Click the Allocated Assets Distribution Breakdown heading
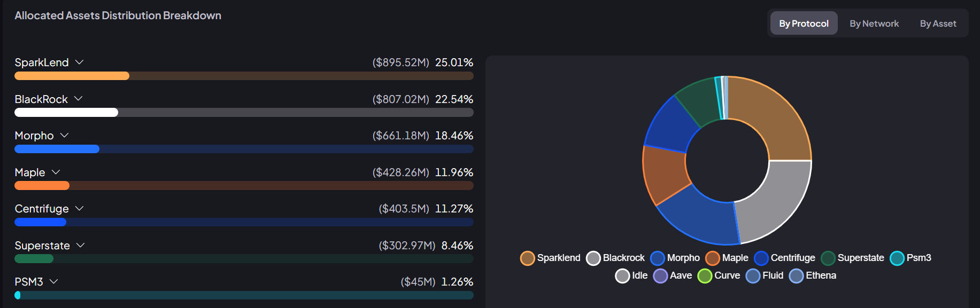 (x=118, y=15)
